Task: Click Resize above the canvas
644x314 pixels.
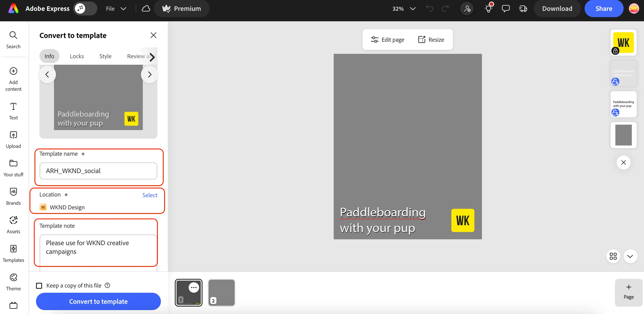Action: click(x=431, y=40)
